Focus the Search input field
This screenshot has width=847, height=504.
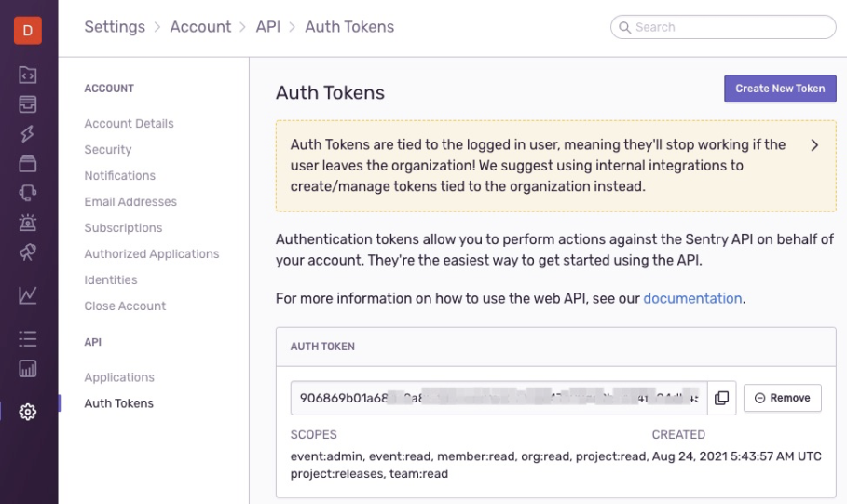coord(723,27)
